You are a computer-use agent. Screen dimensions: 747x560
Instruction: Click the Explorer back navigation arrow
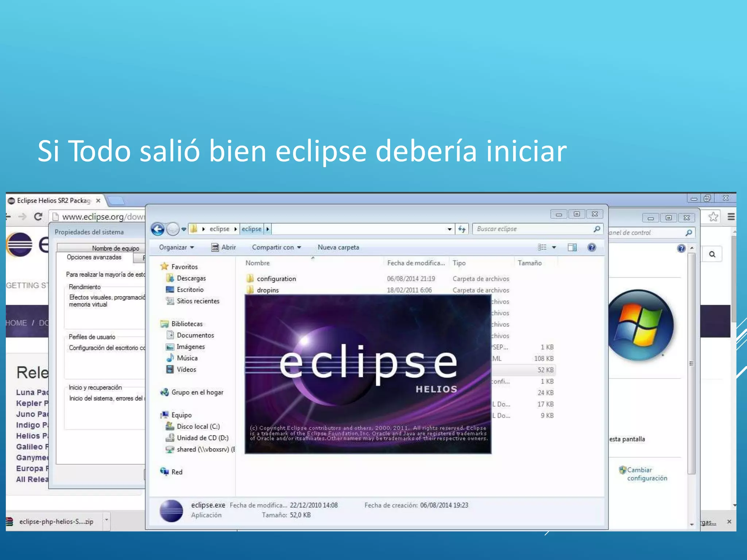click(x=158, y=229)
